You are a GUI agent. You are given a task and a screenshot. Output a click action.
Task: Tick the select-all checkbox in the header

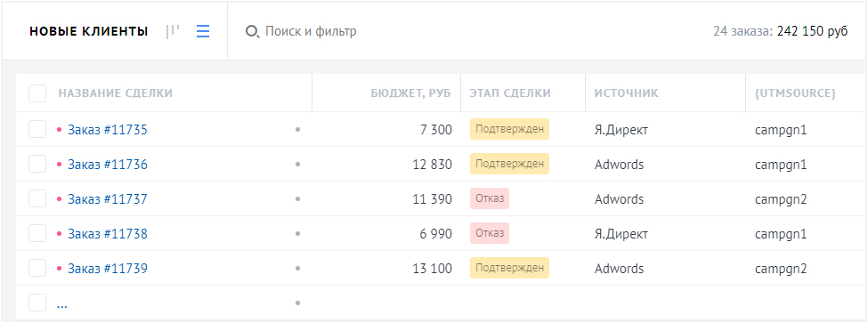click(x=37, y=93)
